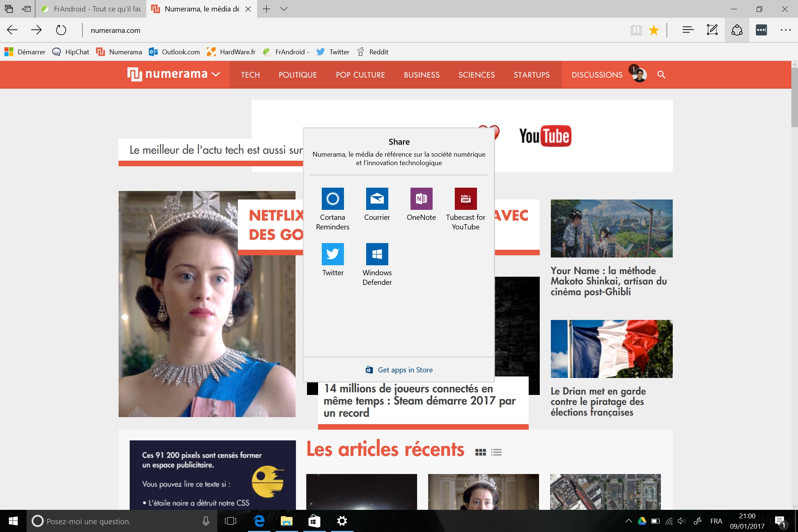Open POLITIQUE section

[298, 75]
